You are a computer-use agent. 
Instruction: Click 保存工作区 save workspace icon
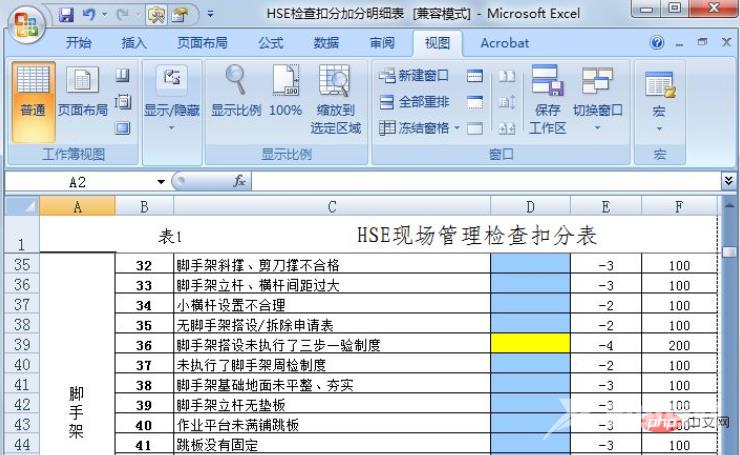[x=547, y=100]
